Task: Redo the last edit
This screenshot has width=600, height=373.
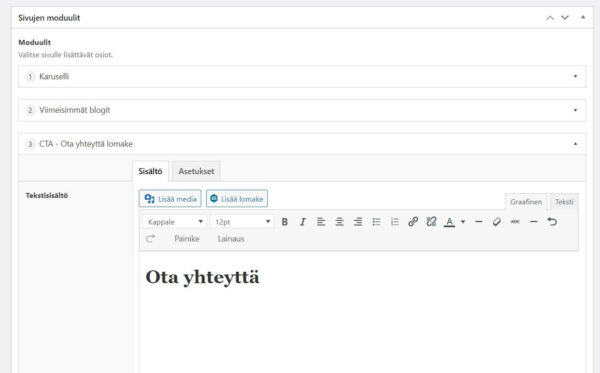Action: pyautogui.click(x=150, y=239)
